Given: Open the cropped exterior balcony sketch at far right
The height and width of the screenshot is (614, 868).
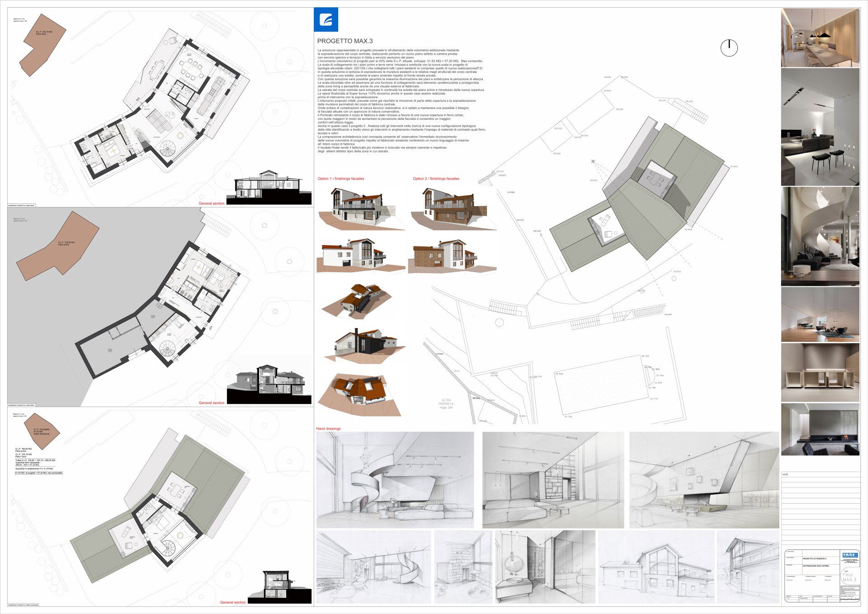Looking at the screenshot, I should (x=748, y=567).
